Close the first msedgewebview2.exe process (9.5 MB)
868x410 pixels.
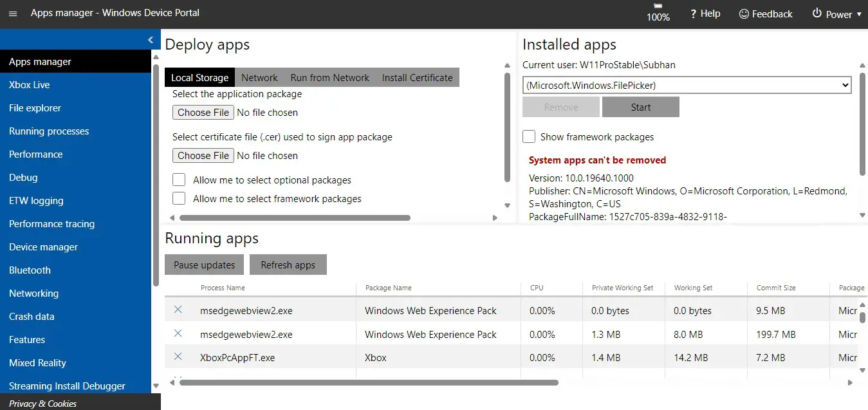(178, 310)
